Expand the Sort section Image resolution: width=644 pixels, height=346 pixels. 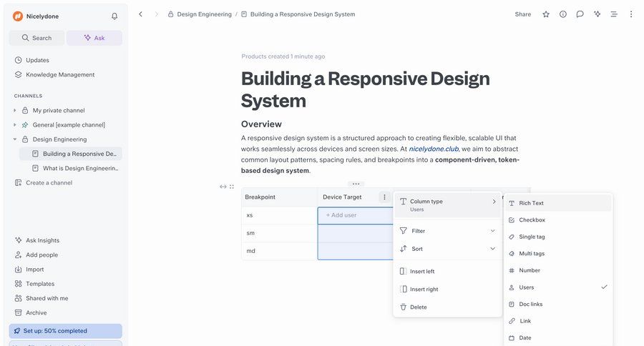(447, 249)
